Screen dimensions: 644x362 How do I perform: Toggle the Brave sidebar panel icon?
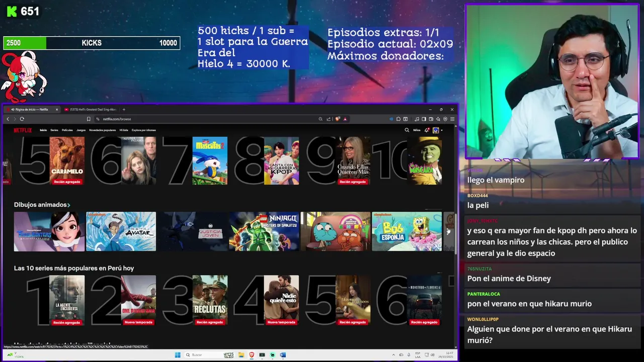click(424, 119)
